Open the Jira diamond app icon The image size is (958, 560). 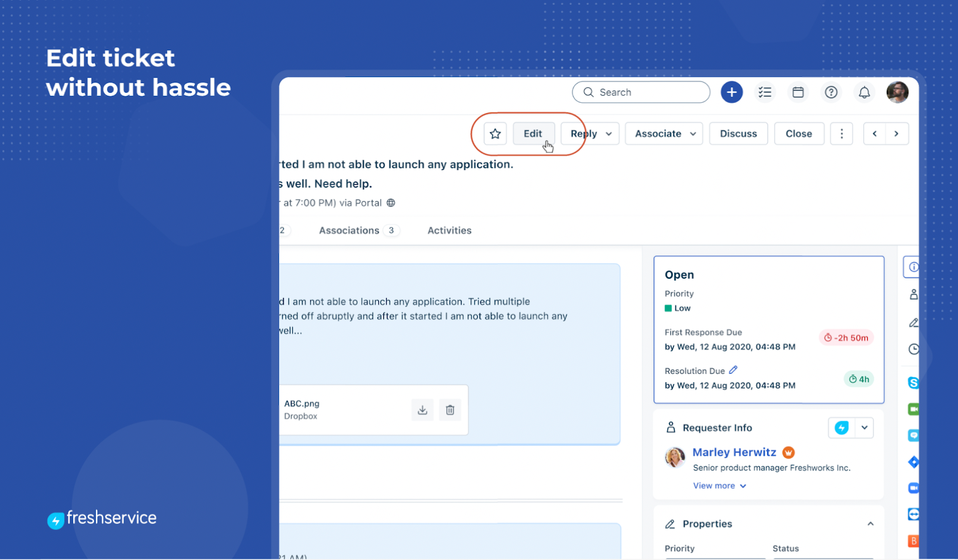pyautogui.click(x=914, y=462)
